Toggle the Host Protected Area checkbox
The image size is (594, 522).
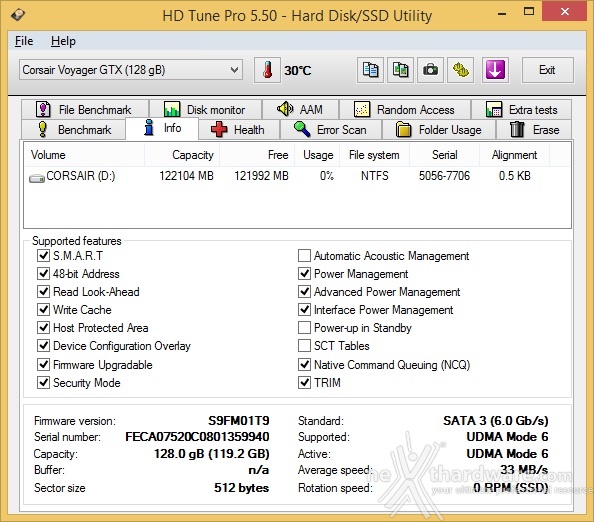pos(43,328)
